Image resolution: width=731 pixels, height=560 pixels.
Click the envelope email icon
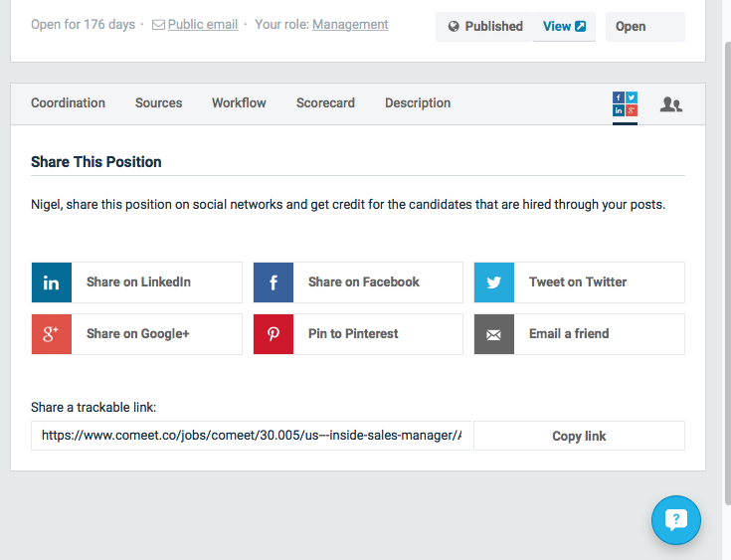click(494, 334)
